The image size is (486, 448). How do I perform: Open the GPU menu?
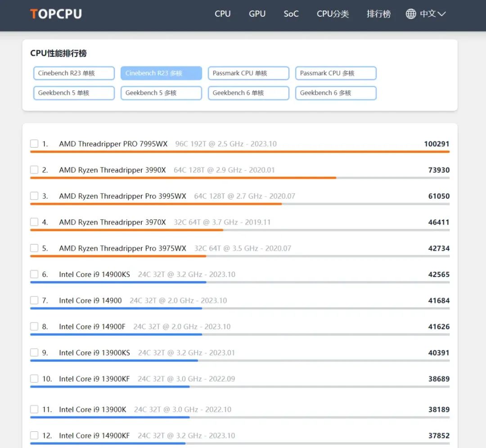click(257, 14)
